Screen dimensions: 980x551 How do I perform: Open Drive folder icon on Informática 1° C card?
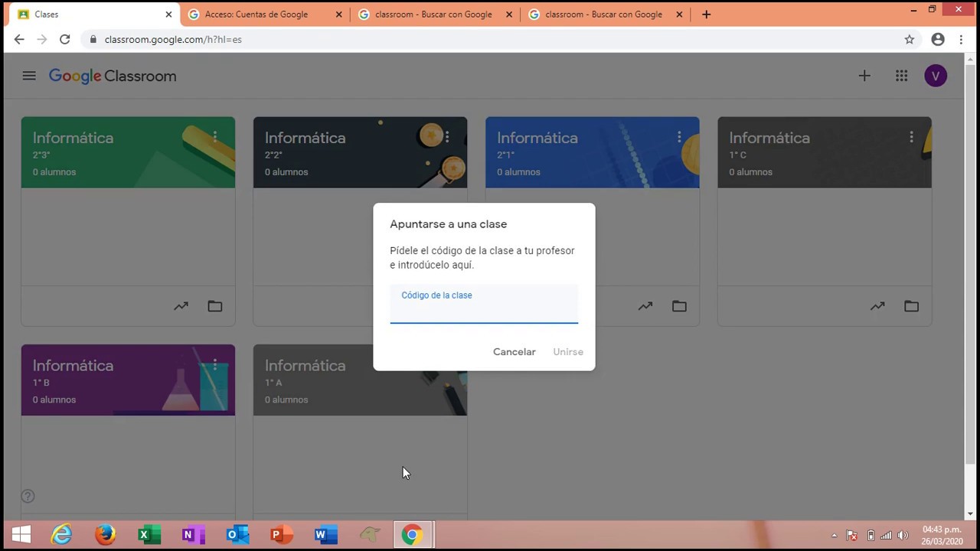coord(911,306)
